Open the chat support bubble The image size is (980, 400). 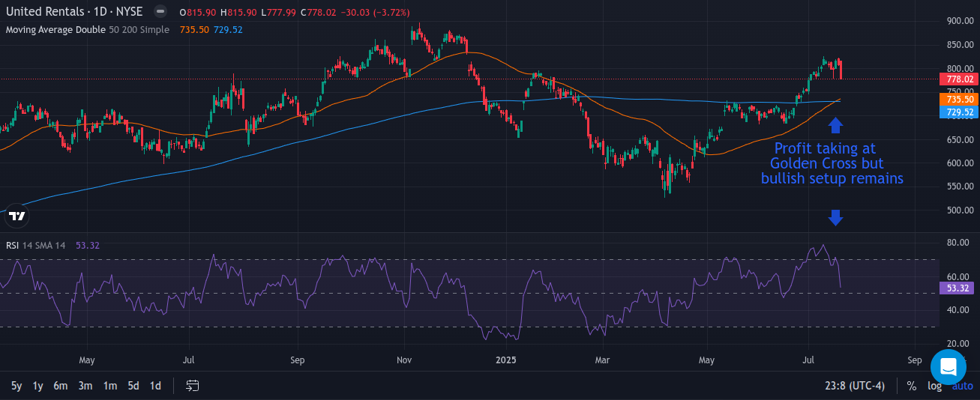[949, 366]
